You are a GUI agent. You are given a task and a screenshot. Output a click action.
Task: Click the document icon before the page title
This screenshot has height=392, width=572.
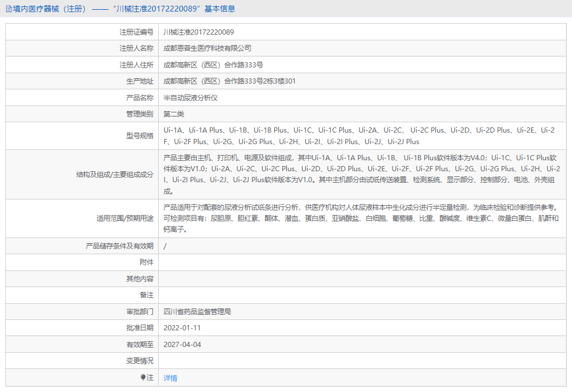(8, 8)
